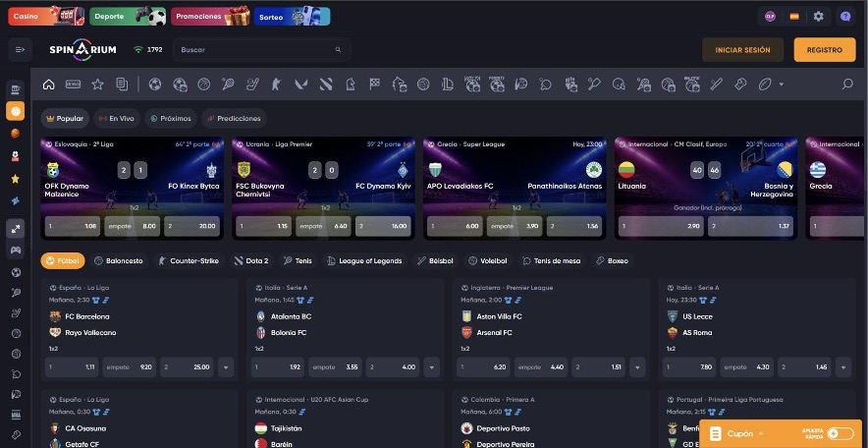Image resolution: width=868 pixels, height=448 pixels.
Task: Toggle the Apuesta Rápida switch
Action: pos(841,433)
